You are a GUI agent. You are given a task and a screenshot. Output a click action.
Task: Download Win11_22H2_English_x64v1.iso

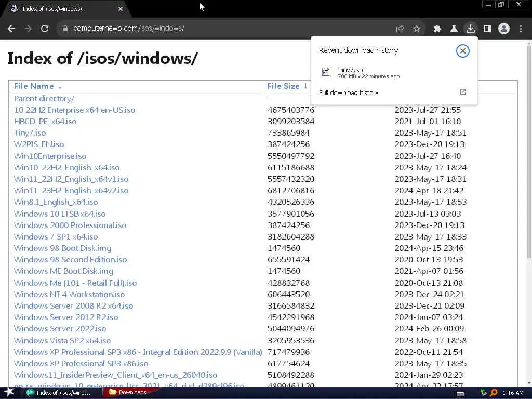click(71, 179)
